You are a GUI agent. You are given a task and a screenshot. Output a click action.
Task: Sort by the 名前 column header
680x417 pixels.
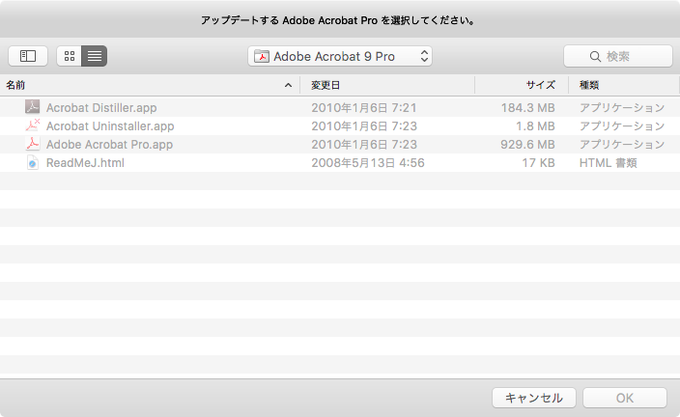coord(150,85)
